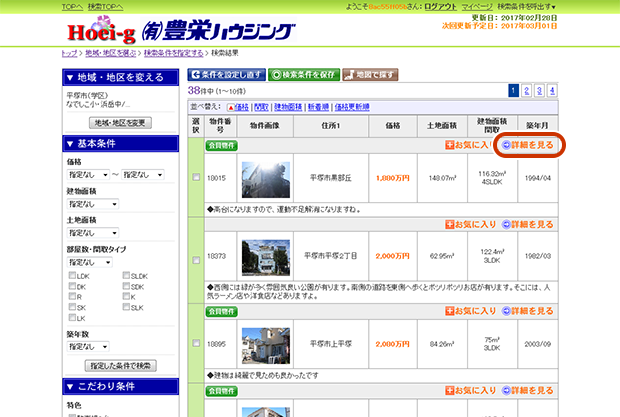Click the 条件を設定し直す button
The height and width of the screenshot is (417, 620).
pos(227,74)
